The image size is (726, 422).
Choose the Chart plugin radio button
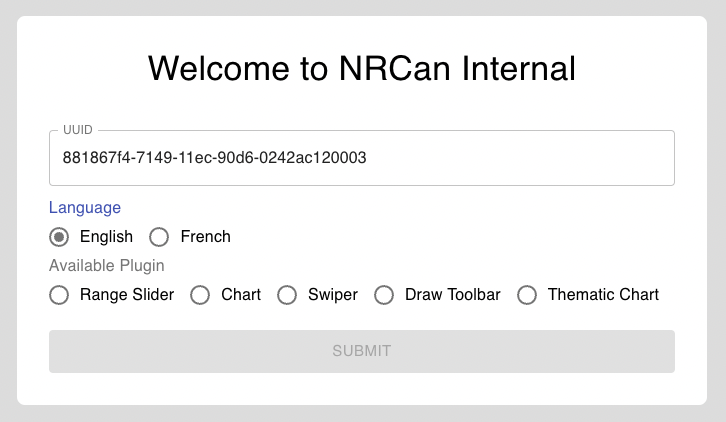[x=200, y=295]
